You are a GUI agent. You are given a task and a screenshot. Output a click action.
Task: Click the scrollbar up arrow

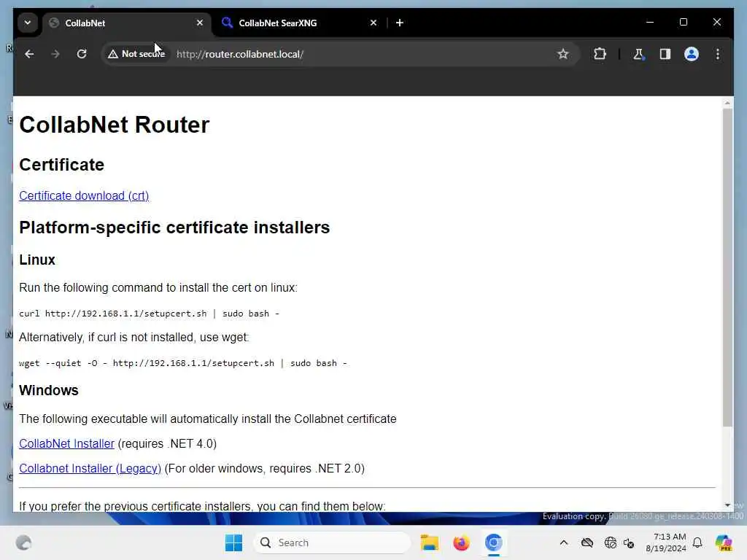point(727,103)
